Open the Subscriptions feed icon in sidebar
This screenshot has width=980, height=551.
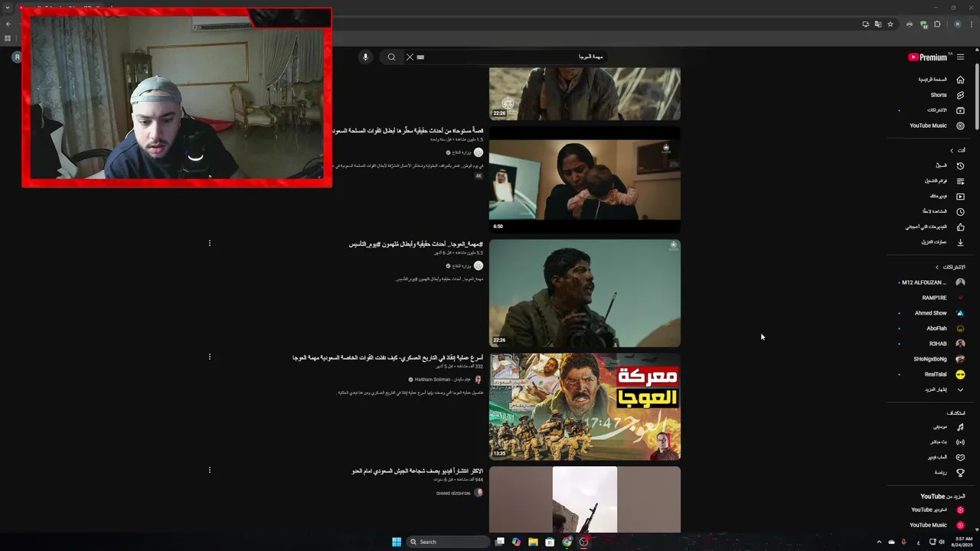[960, 110]
